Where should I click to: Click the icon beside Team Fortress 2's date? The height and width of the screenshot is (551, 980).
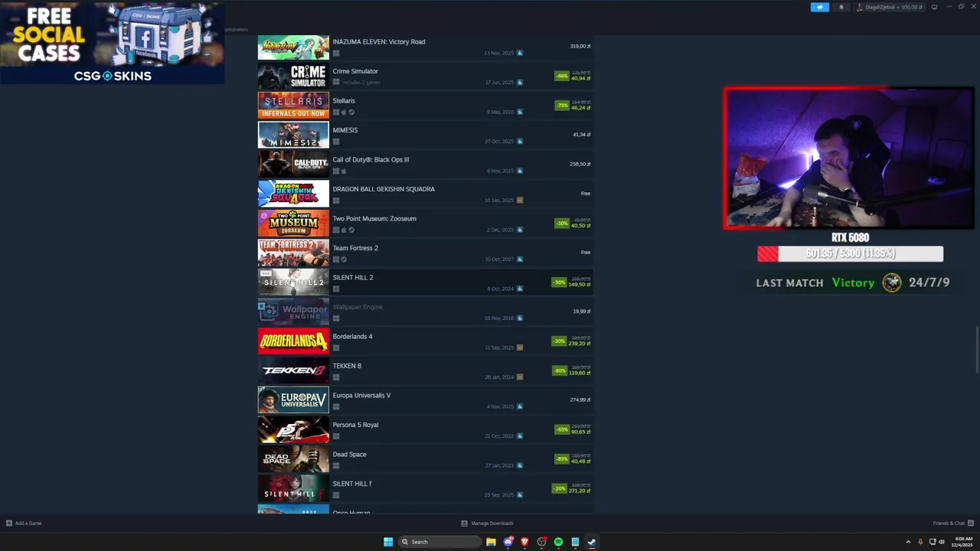pyautogui.click(x=520, y=259)
